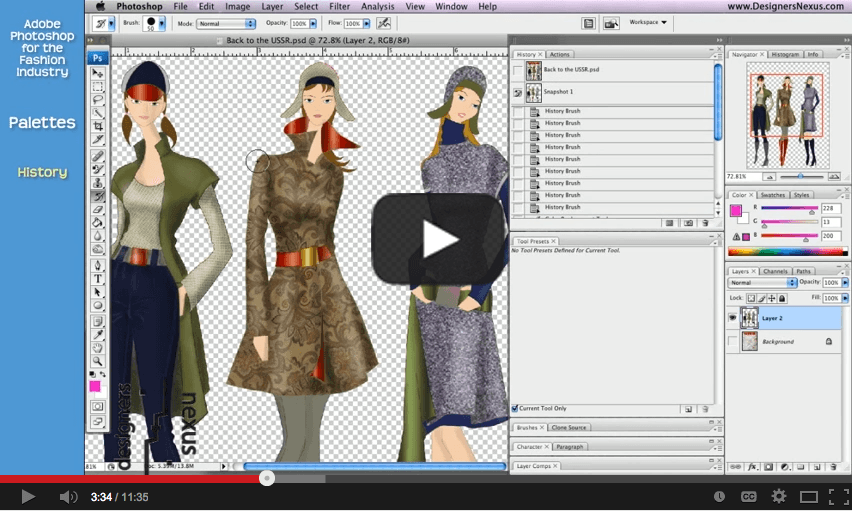Image resolution: width=852 pixels, height=511 pixels.
Task: Create new snapshot camera icon in History
Action: pyautogui.click(x=688, y=223)
